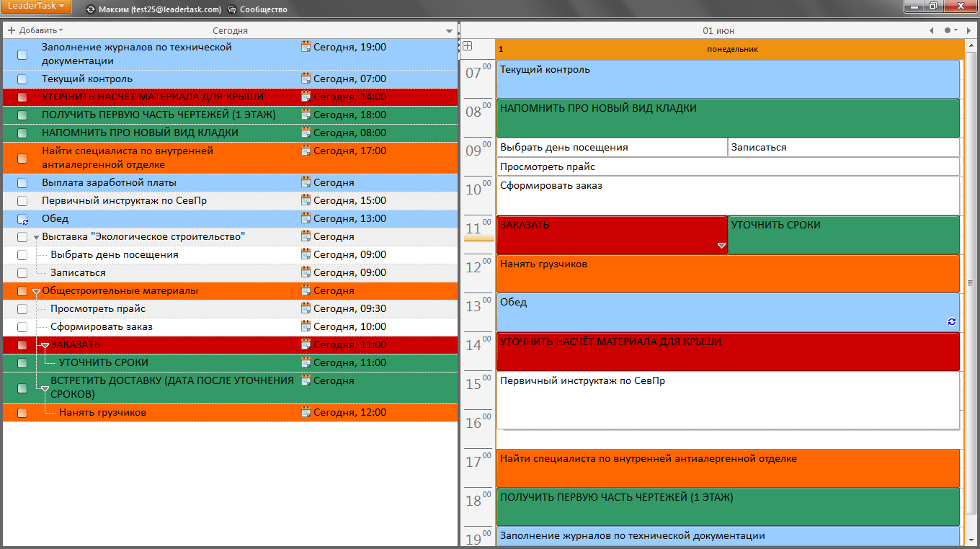Click date icon for Заполнение журналов task
Image resolution: width=980 pixels, height=549 pixels.
click(x=306, y=47)
